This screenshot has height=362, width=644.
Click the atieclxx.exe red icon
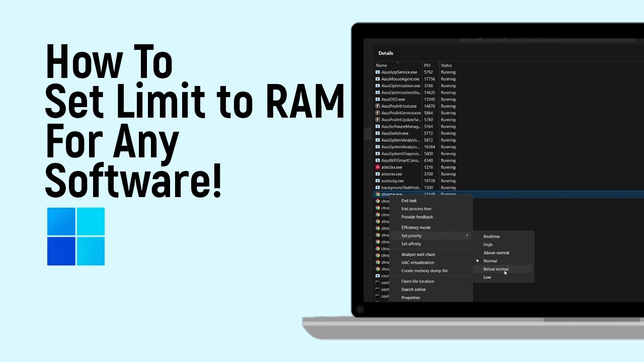point(377,167)
